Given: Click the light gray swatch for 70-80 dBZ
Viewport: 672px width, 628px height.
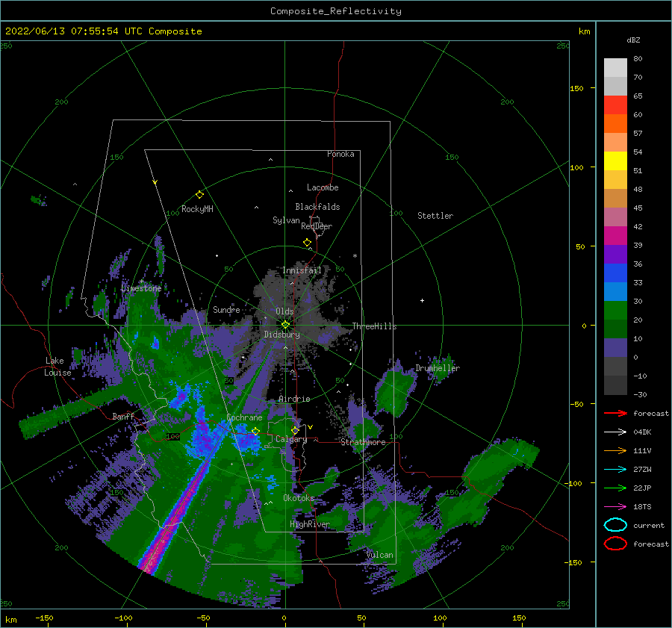Looking at the screenshot, I should tap(615, 68).
